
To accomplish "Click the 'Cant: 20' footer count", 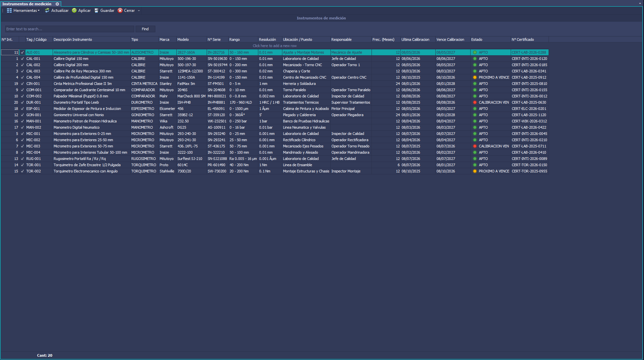I will click(45, 355).
